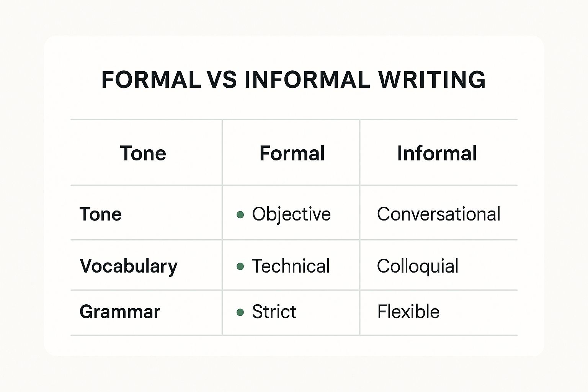
Task: Click the "Strict" cell text
Action: [274, 312]
